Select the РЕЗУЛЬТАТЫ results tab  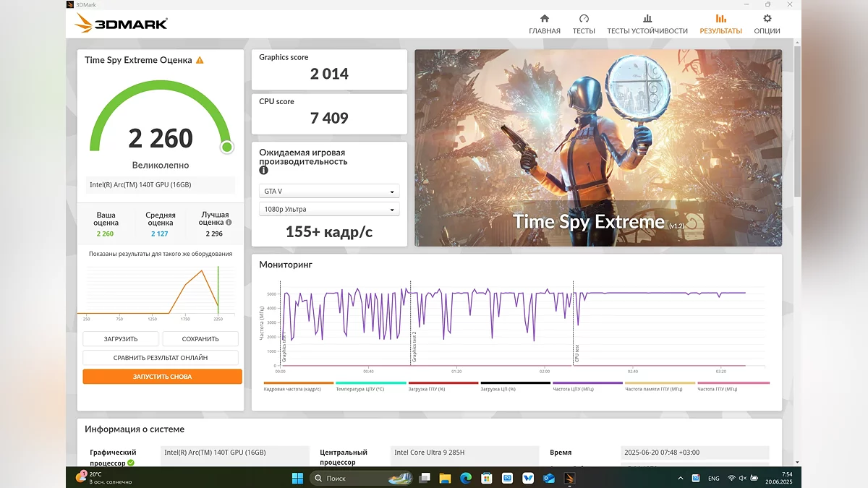(720, 24)
